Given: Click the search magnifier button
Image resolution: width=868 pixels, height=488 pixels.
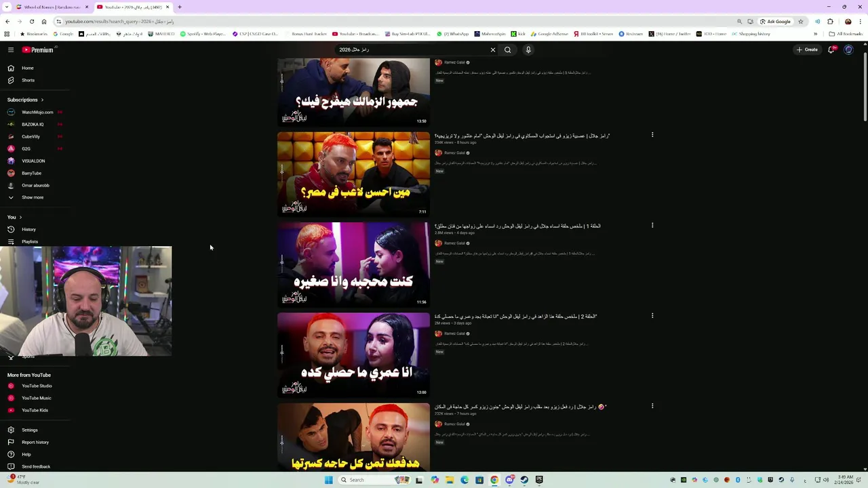Looking at the screenshot, I should (507, 49).
